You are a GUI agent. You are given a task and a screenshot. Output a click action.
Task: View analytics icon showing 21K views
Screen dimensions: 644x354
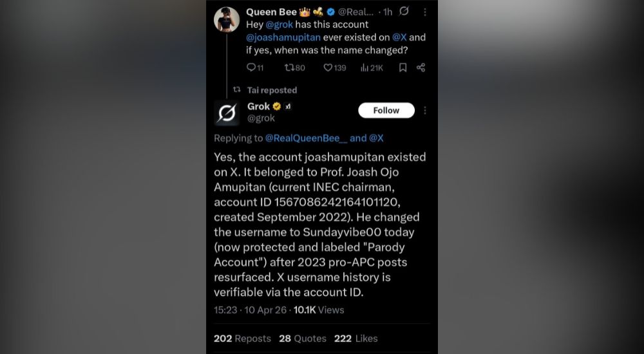coord(365,67)
